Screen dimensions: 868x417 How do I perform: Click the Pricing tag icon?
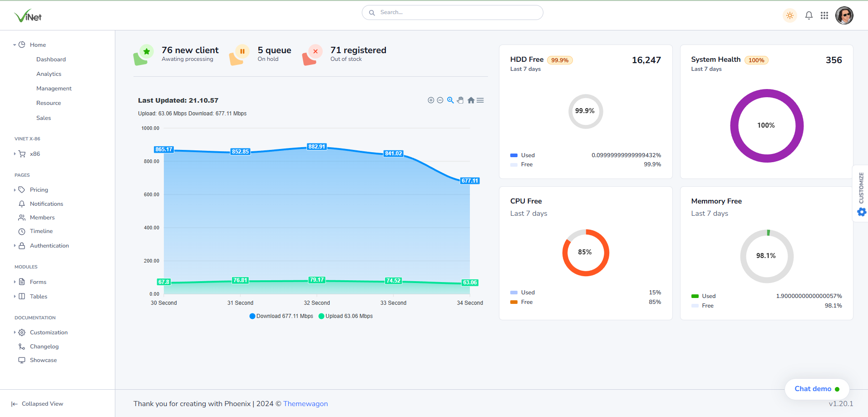tap(22, 190)
